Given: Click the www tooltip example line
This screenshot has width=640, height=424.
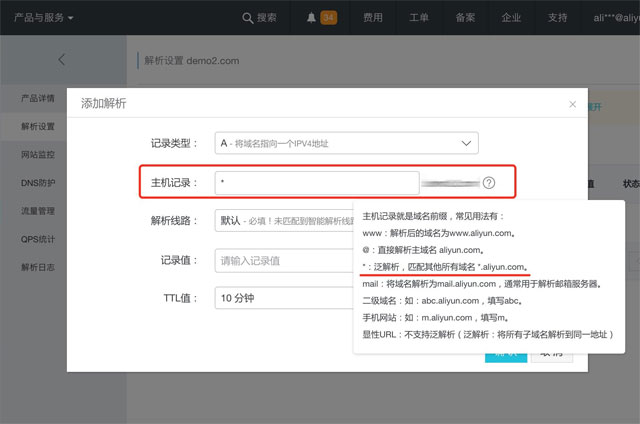Looking at the screenshot, I should [439, 233].
